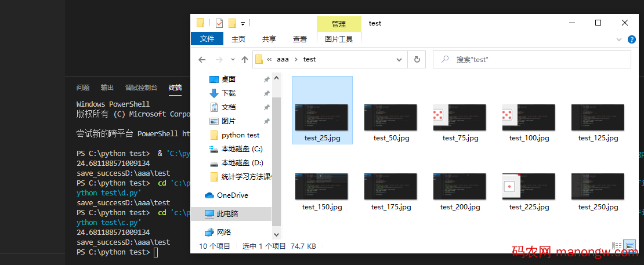
Task: Expand the ribbon with chevron
Action: point(619,39)
